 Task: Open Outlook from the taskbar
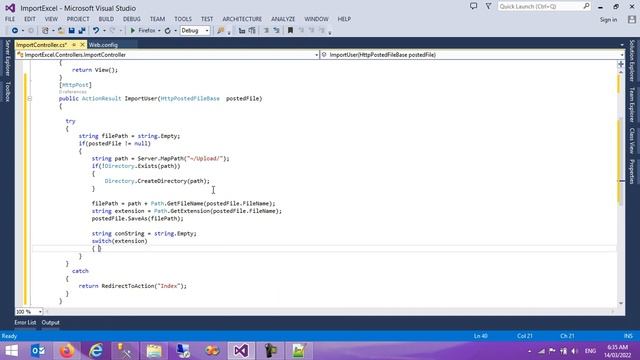coord(38,351)
